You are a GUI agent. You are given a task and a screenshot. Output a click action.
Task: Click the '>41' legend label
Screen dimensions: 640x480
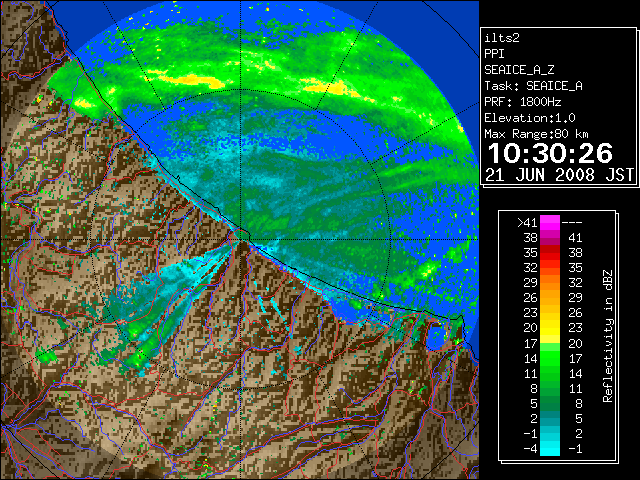(x=527, y=223)
